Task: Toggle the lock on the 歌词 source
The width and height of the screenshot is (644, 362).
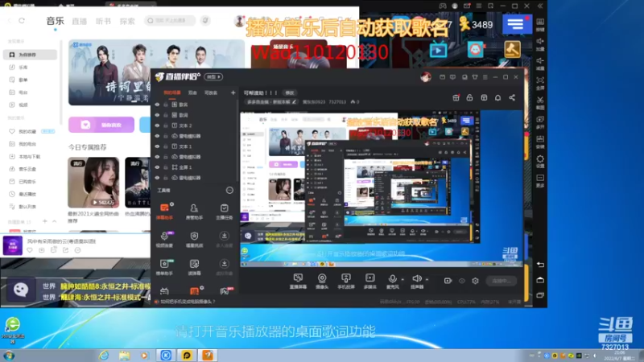Action: [166, 115]
